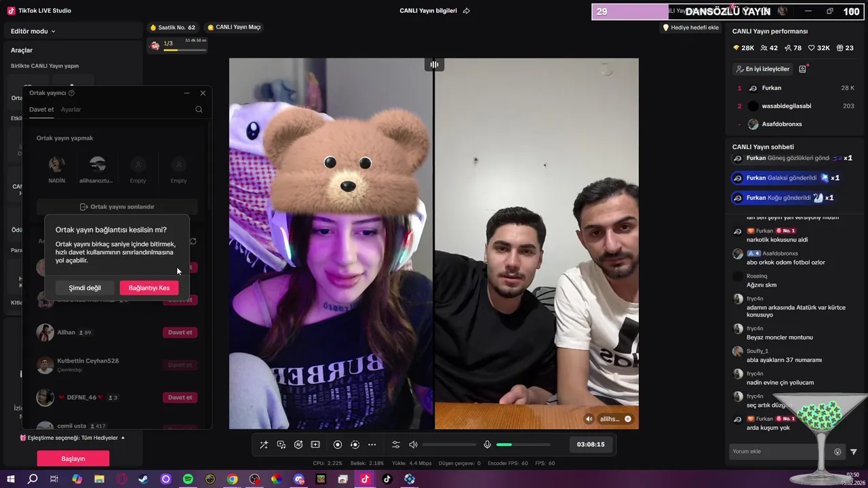
Task: Open the media and music icon in bottom toolbar
Action: click(x=281, y=445)
